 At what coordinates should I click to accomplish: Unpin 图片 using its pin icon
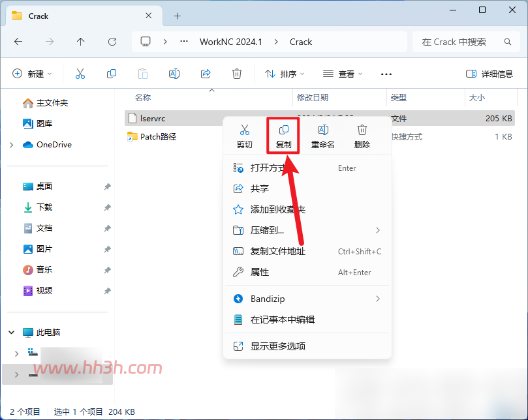(x=108, y=249)
